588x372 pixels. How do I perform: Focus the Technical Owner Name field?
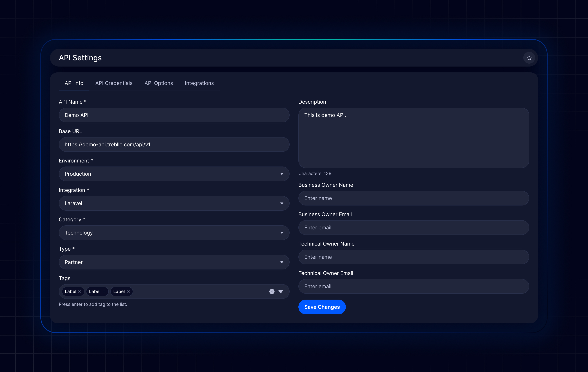[413, 257]
